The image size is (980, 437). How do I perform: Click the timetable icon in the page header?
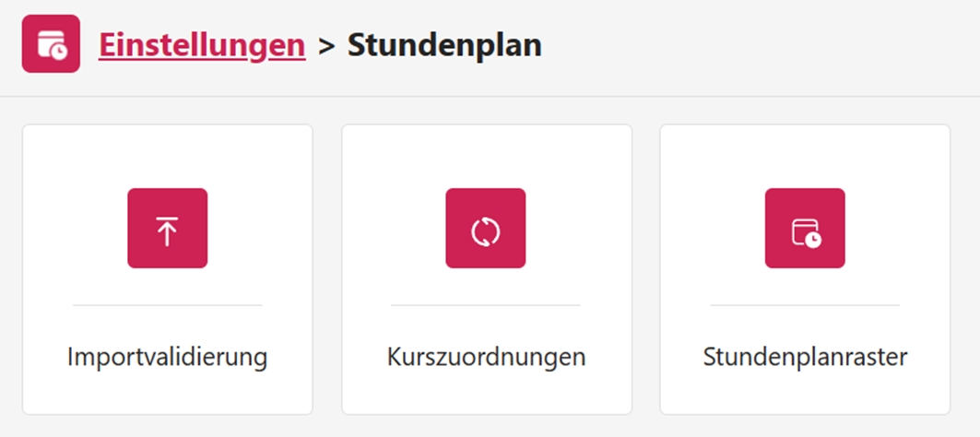coord(51,44)
